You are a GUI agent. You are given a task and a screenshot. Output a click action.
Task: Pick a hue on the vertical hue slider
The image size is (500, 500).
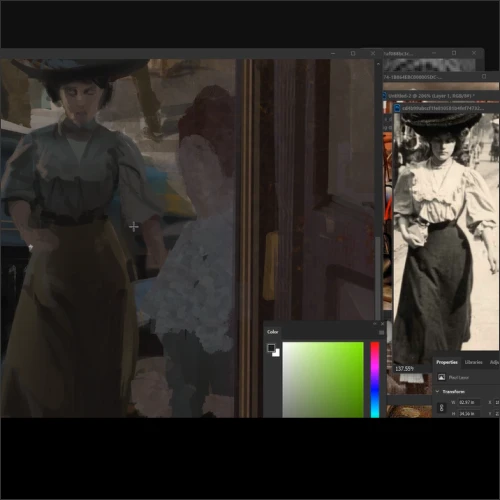(375, 379)
